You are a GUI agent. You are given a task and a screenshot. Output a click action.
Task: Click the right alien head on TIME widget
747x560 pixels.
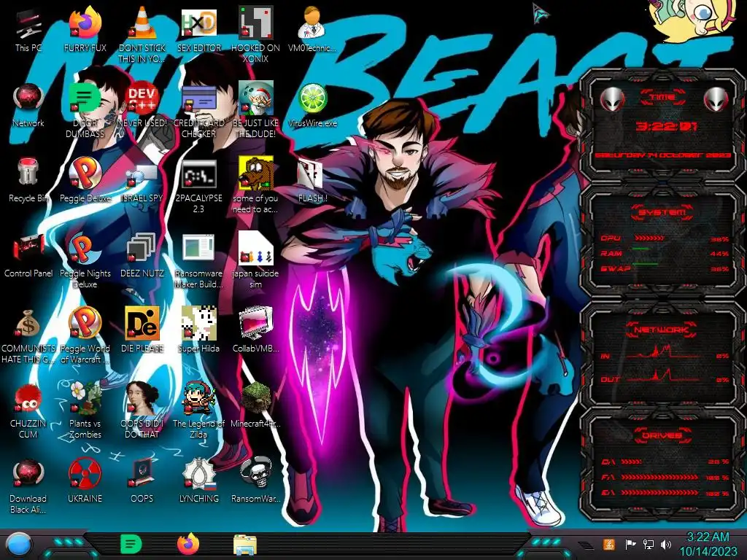pyautogui.click(x=716, y=99)
